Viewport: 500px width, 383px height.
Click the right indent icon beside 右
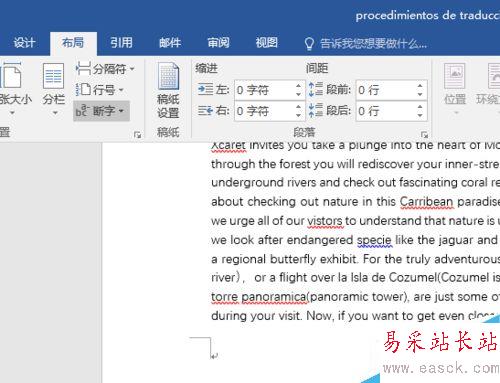[x=205, y=110]
